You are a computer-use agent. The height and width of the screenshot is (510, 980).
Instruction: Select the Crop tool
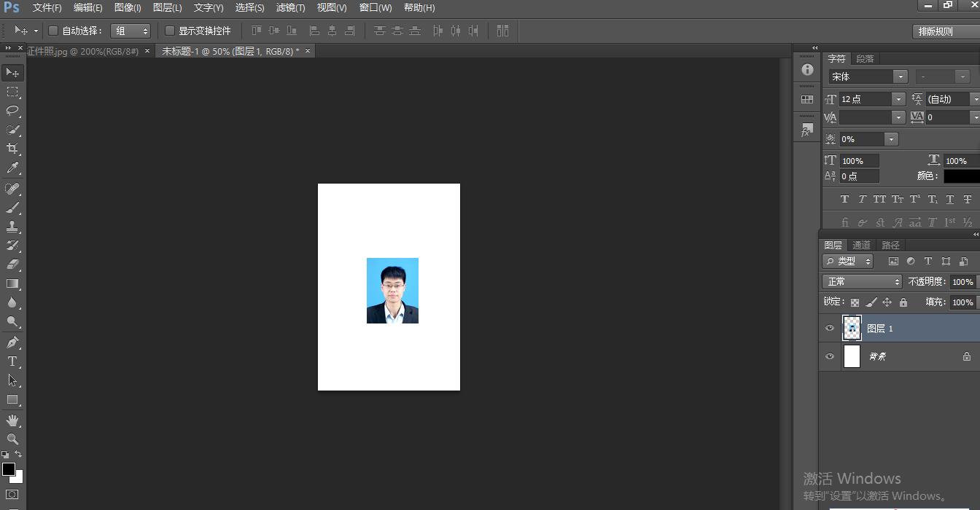12,149
